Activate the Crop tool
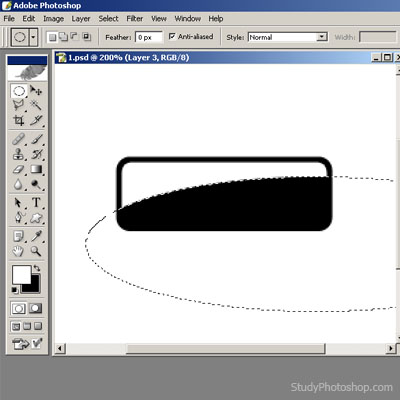 pos(19,120)
